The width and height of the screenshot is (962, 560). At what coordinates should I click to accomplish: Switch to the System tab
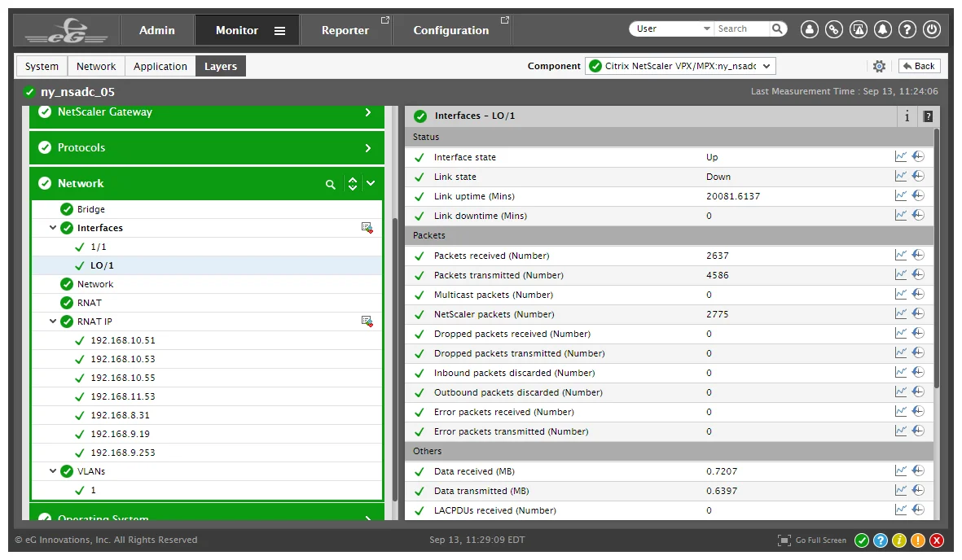[x=42, y=66]
